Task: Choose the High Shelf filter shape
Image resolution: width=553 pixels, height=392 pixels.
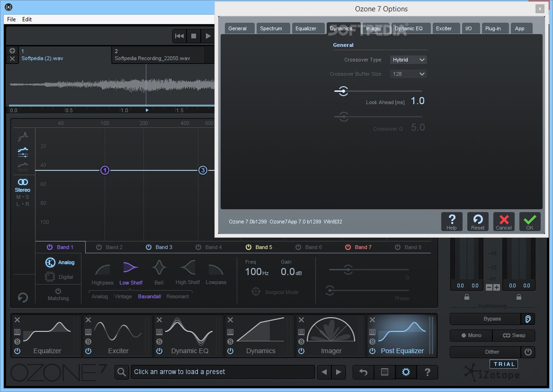Action: tap(187, 273)
